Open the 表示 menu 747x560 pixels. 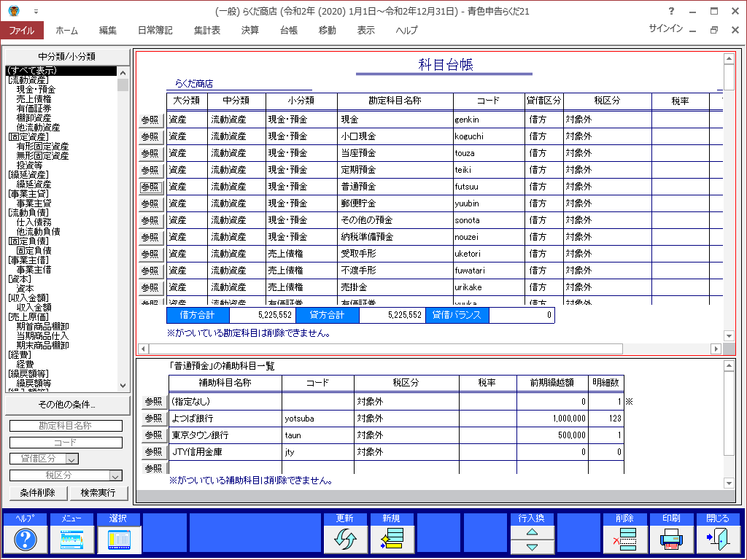pyautogui.click(x=366, y=30)
